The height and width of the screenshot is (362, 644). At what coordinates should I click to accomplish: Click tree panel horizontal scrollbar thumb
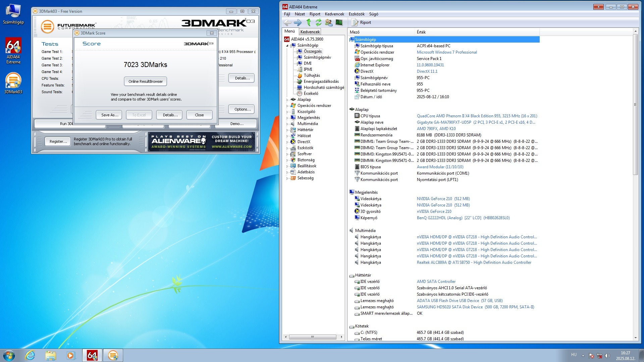[x=312, y=337]
